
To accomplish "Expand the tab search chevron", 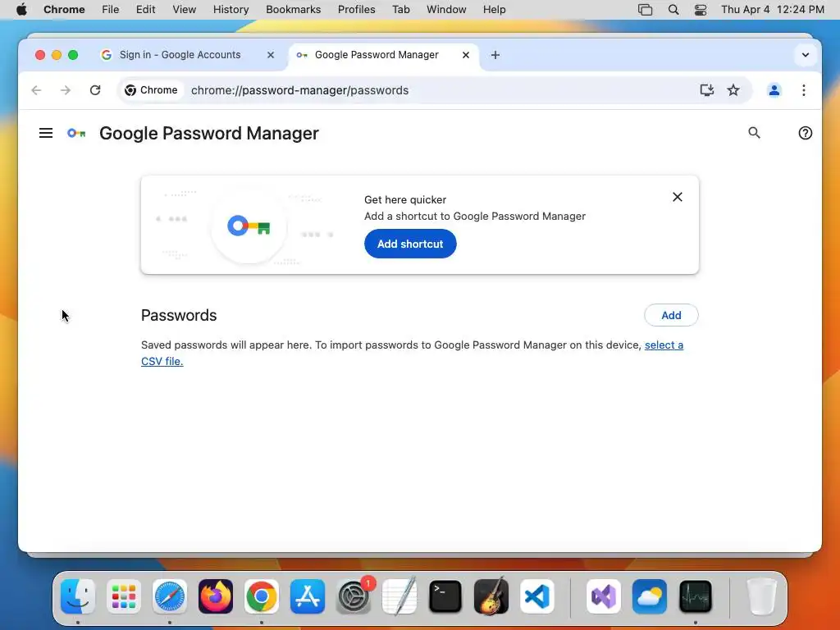I will (806, 55).
